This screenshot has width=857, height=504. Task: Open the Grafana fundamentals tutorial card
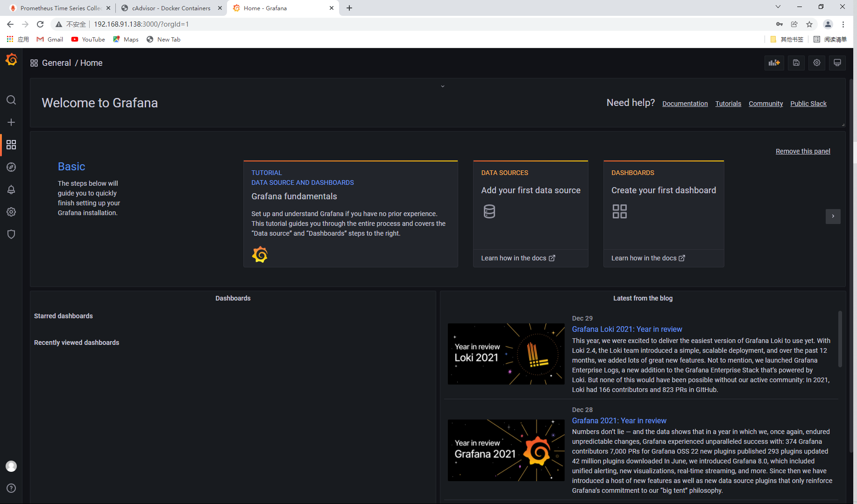click(x=351, y=214)
